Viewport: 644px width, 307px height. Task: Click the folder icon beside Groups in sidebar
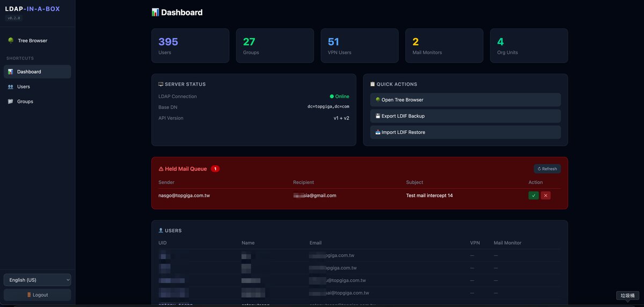tap(11, 101)
